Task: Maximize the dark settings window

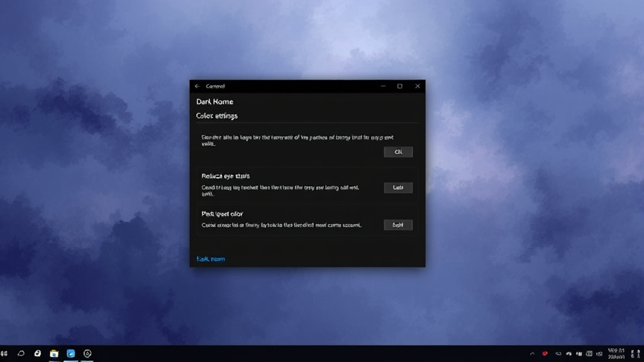Action: (399, 86)
